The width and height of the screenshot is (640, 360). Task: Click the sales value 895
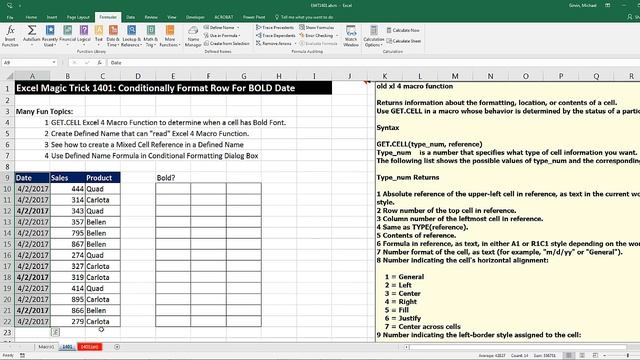pos(67,299)
